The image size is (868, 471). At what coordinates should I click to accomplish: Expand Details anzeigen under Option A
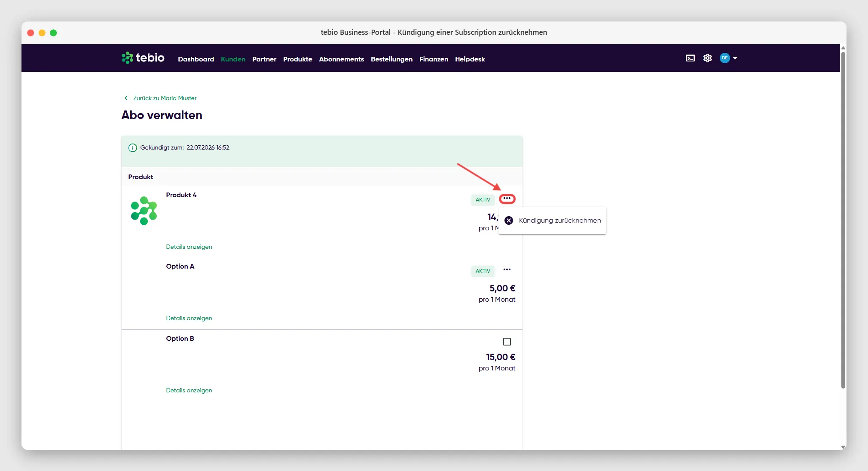pos(189,318)
